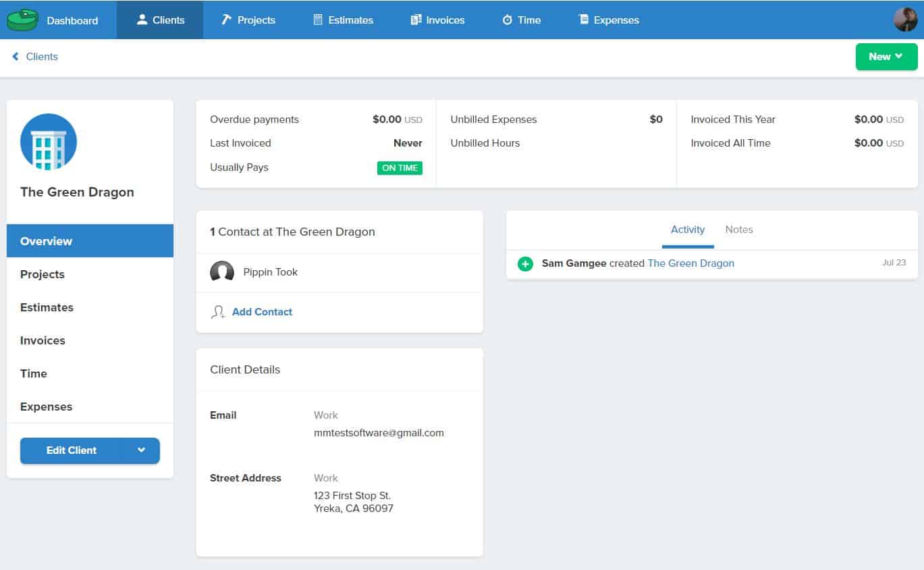
Task: Expand the Edit Client dropdown arrow
Action: click(141, 450)
